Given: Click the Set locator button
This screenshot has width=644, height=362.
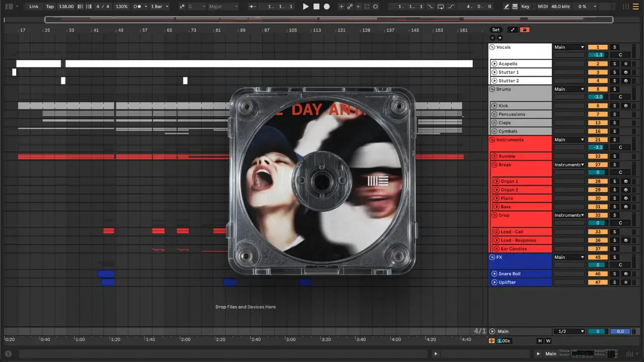Looking at the screenshot, I should click(x=496, y=30).
